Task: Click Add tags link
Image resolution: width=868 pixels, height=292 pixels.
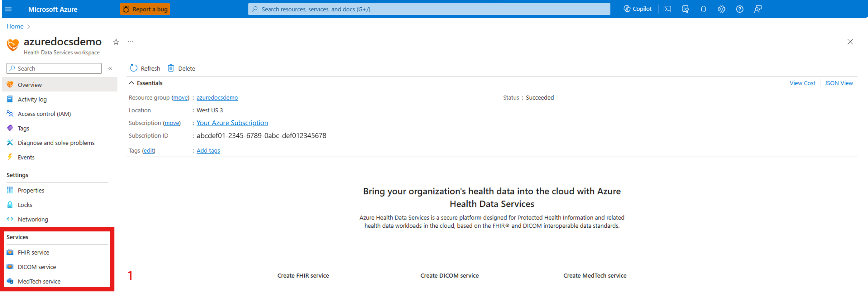Action: click(x=208, y=151)
